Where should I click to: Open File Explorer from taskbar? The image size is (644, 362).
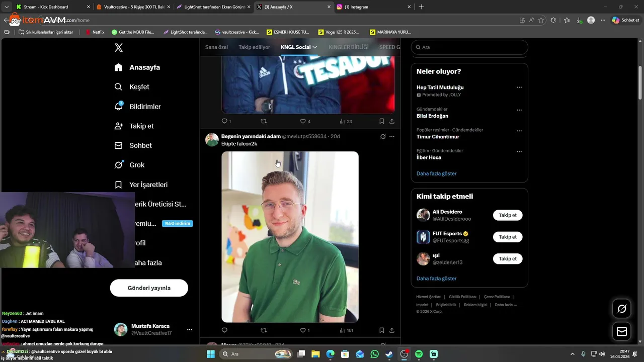tap(315, 354)
